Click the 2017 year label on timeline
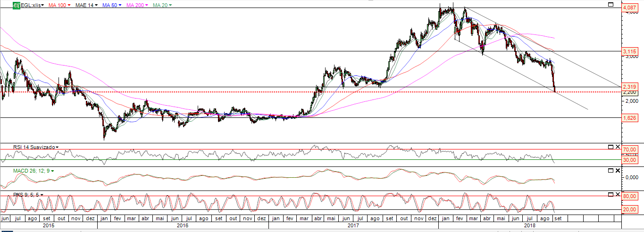644x232 pixels. click(x=353, y=226)
